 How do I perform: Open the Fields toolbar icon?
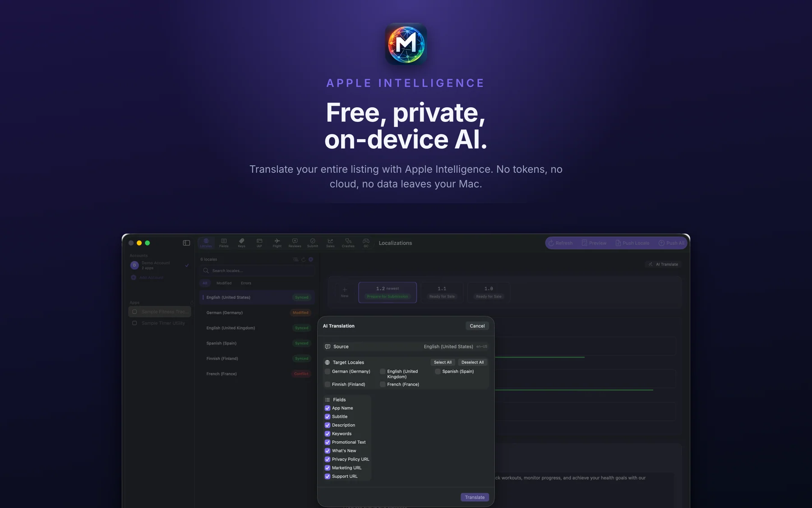pyautogui.click(x=224, y=243)
